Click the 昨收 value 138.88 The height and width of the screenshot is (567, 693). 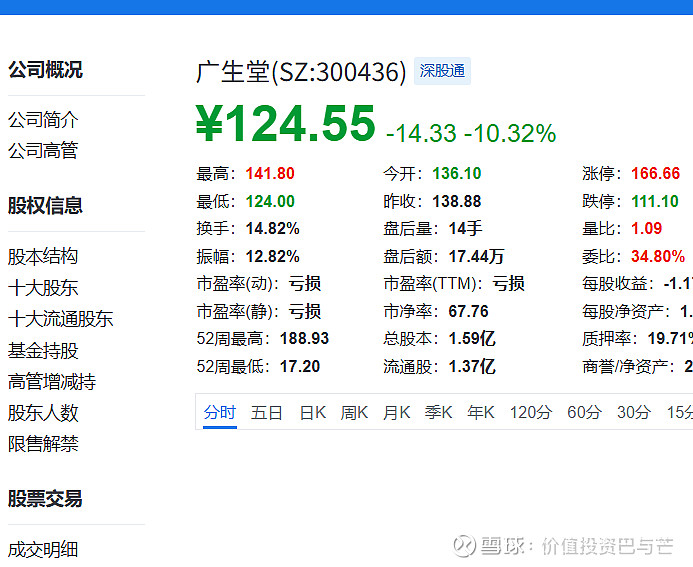pos(457,202)
